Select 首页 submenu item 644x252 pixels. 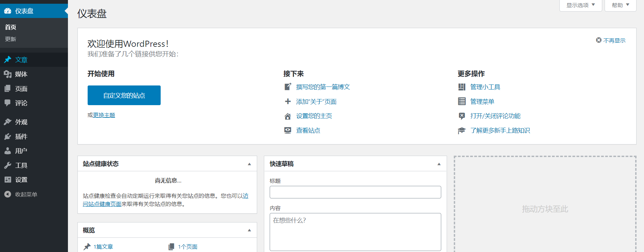[x=11, y=27]
